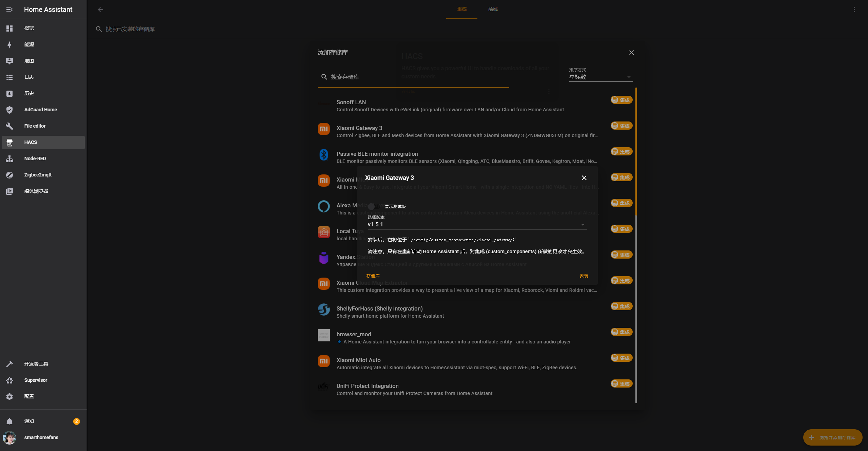Close the 添加存储库 dialog
This screenshot has width=868, height=451.
(x=632, y=53)
